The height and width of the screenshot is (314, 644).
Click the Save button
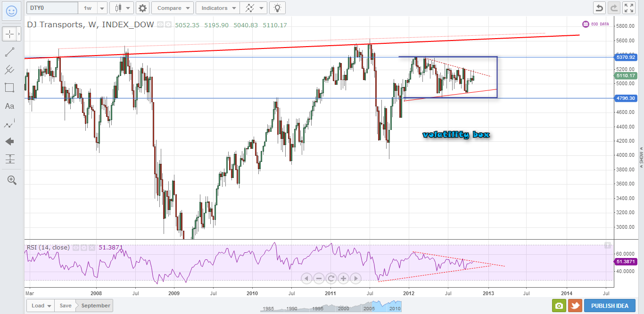click(66, 306)
